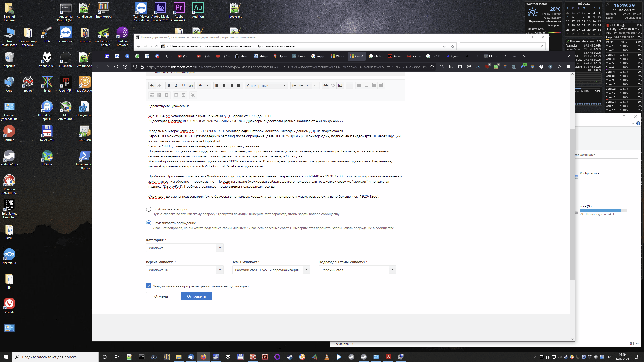Screen dimensions: 644x362
Task: Open the Firefox hamburger menu
Action: point(568,67)
